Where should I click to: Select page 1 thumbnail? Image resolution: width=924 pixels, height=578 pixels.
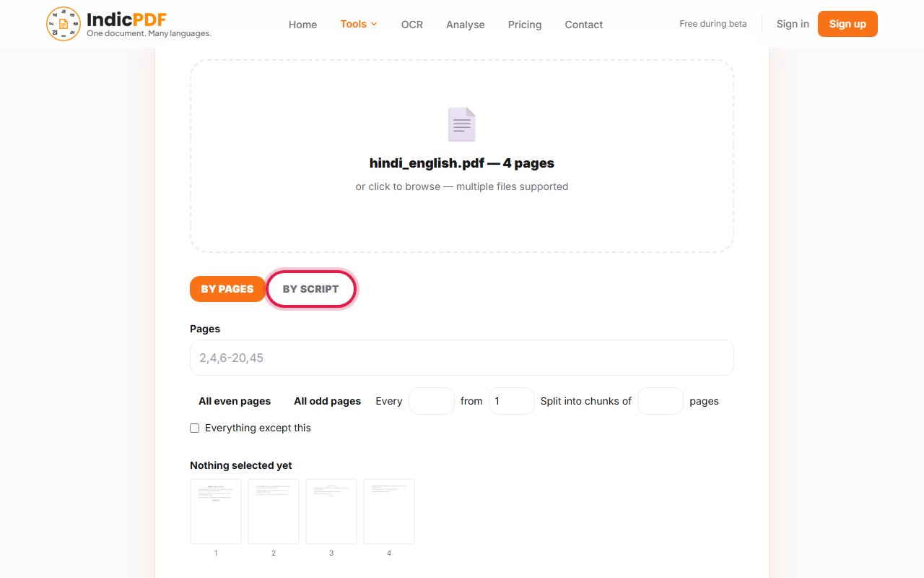click(216, 512)
